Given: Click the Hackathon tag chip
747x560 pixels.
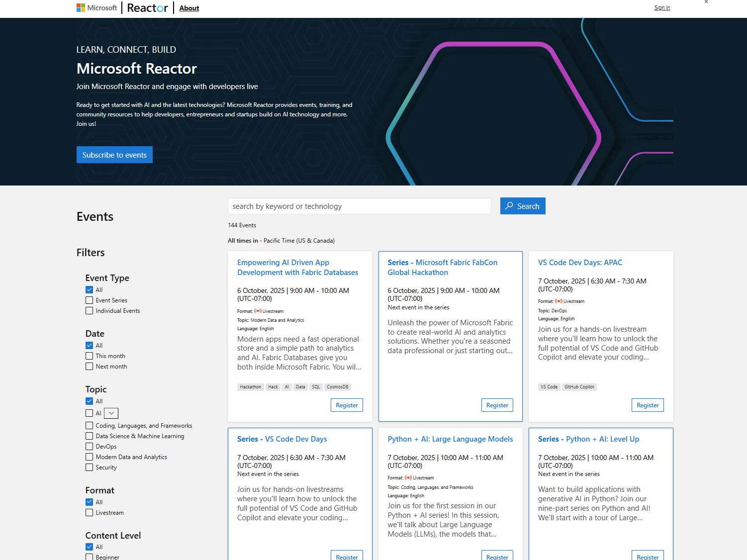Looking at the screenshot, I should (250, 387).
